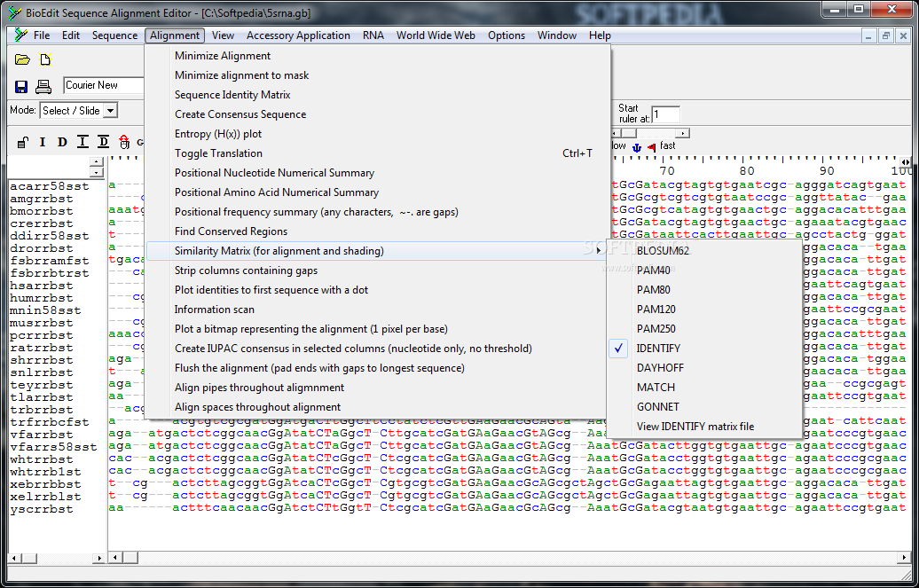Select the BLOSUM62 matrix
919x588 pixels.
pyautogui.click(x=704, y=250)
